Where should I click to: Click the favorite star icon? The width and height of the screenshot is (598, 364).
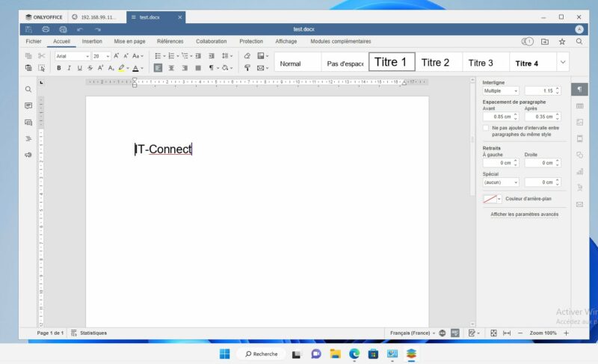click(x=562, y=42)
